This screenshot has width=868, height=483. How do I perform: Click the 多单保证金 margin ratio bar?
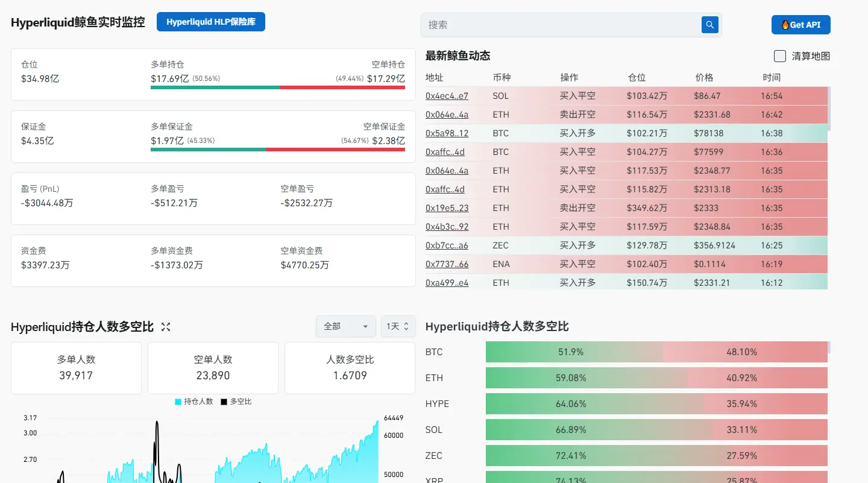pyautogui.click(x=278, y=150)
